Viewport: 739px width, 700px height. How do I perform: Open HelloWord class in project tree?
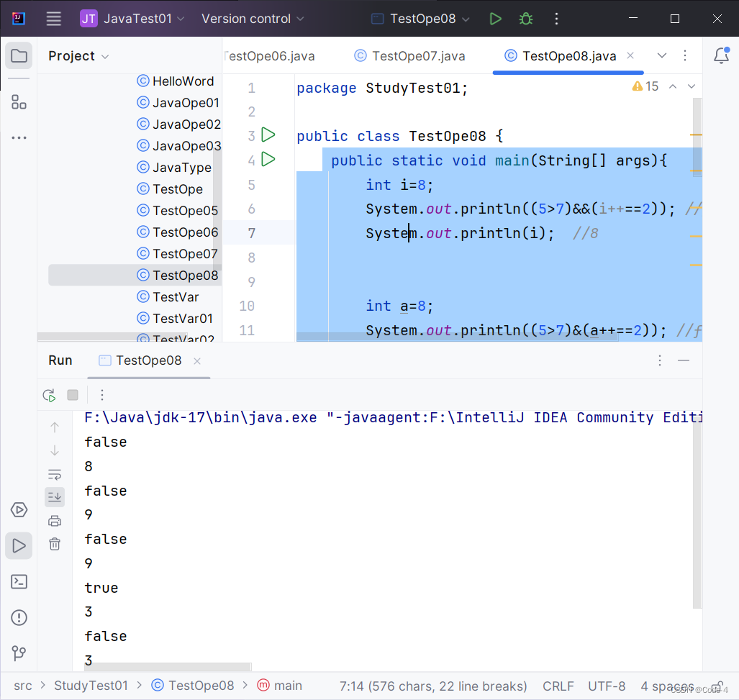point(176,81)
